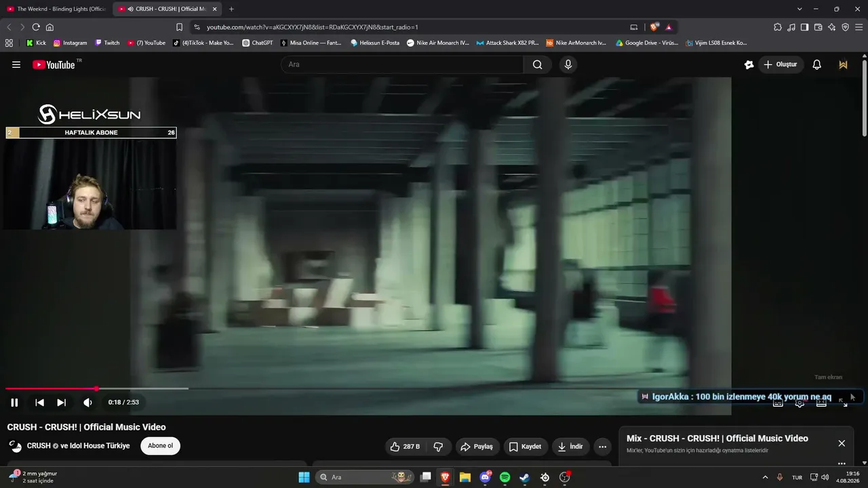Click the Windows taskbar search box
This screenshot has width=868, height=488.
(x=365, y=477)
